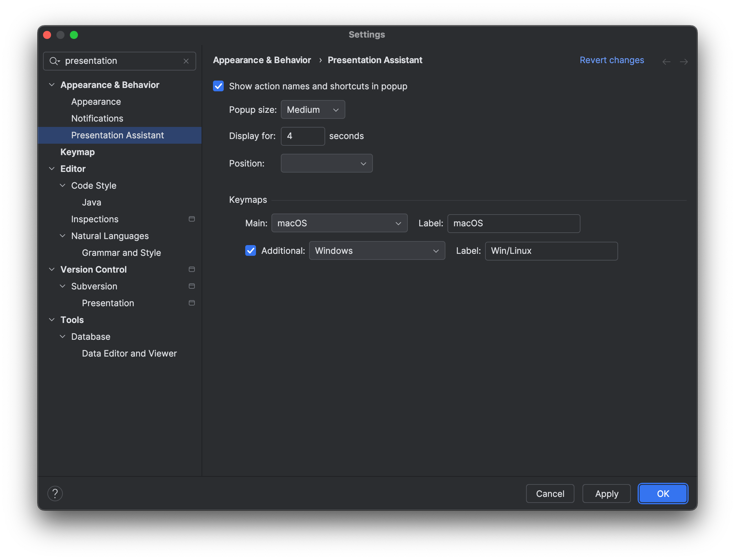
Task: Click the search magnifier icon
Action: [53, 60]
